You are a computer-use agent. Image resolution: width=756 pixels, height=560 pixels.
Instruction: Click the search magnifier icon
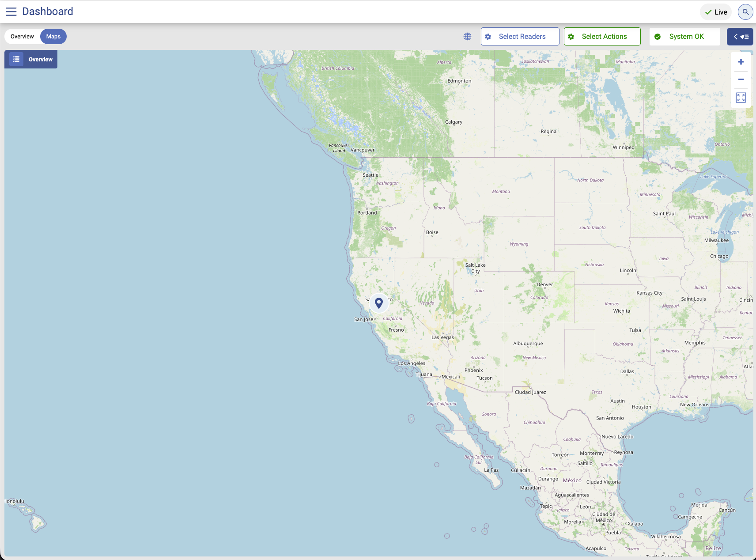[x=745, y=12]
